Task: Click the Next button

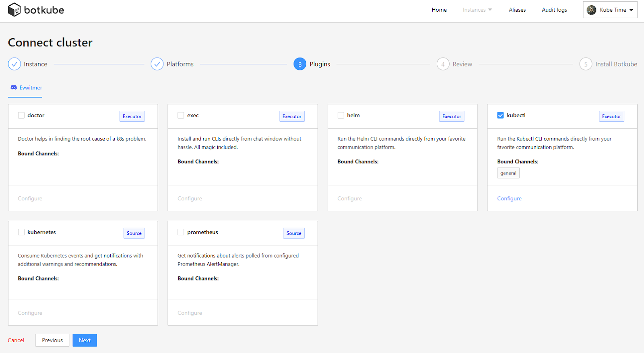Action: 85,340
